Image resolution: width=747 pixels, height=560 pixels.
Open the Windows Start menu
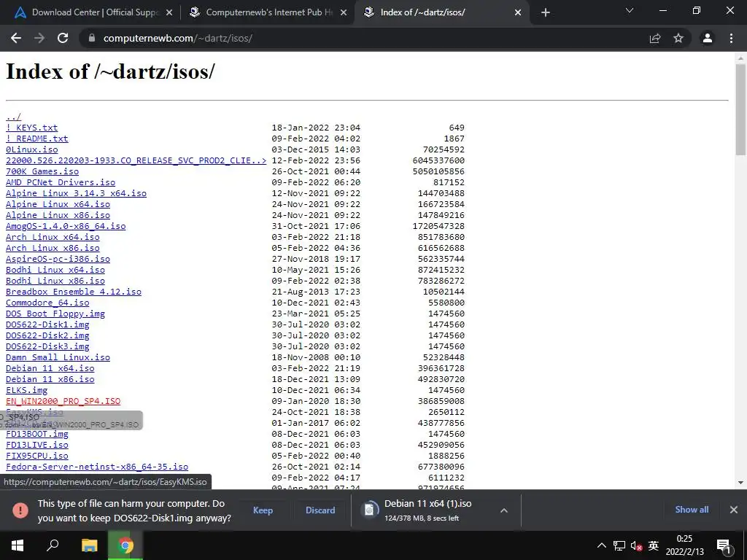[18, 545]
